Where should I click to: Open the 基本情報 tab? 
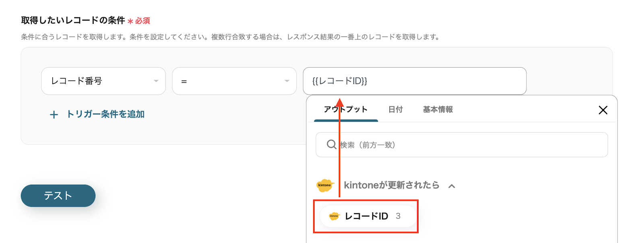click(x=438, y=109)
